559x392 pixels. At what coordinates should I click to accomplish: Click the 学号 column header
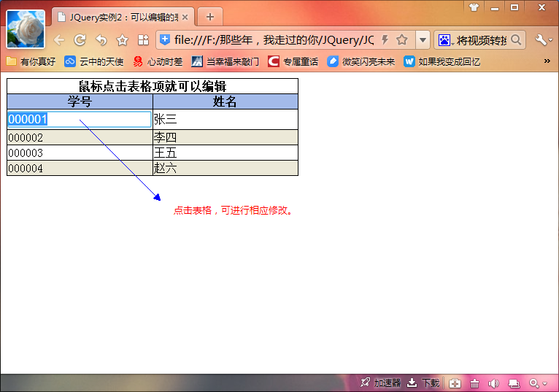click(80, 101)
